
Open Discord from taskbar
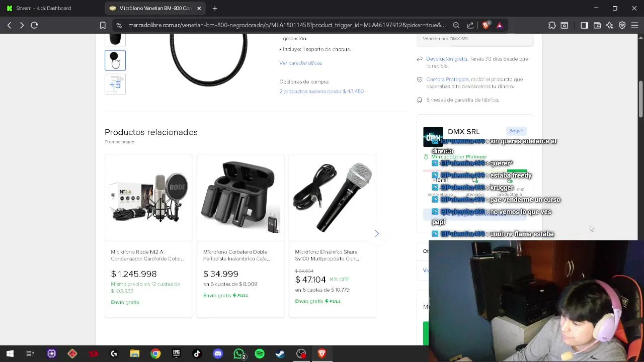(x=218, y=354)
